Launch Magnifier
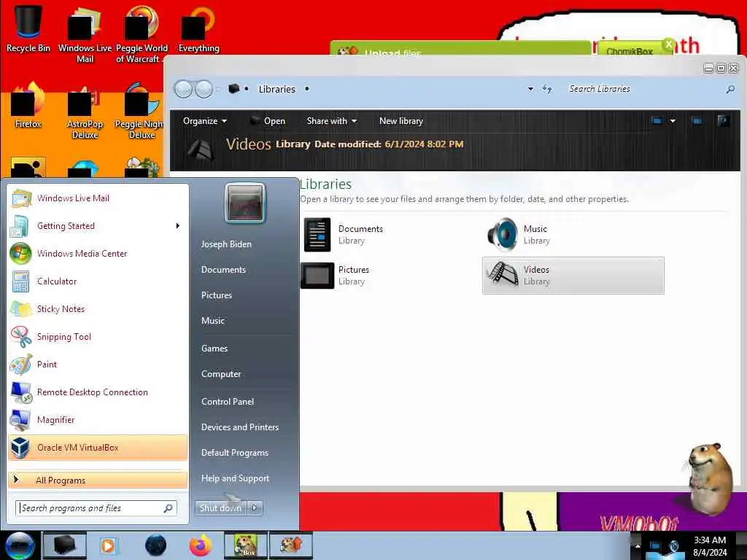This screenshot has height=560, width=747. click(98, 419)
